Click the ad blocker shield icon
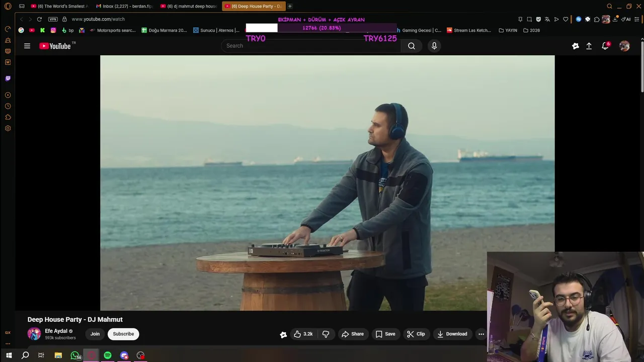 coord(538,19)
